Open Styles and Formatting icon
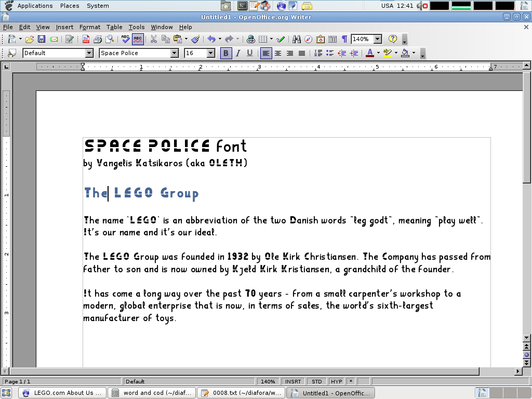Viewport: 532px width, 399px height. (12, 54)
